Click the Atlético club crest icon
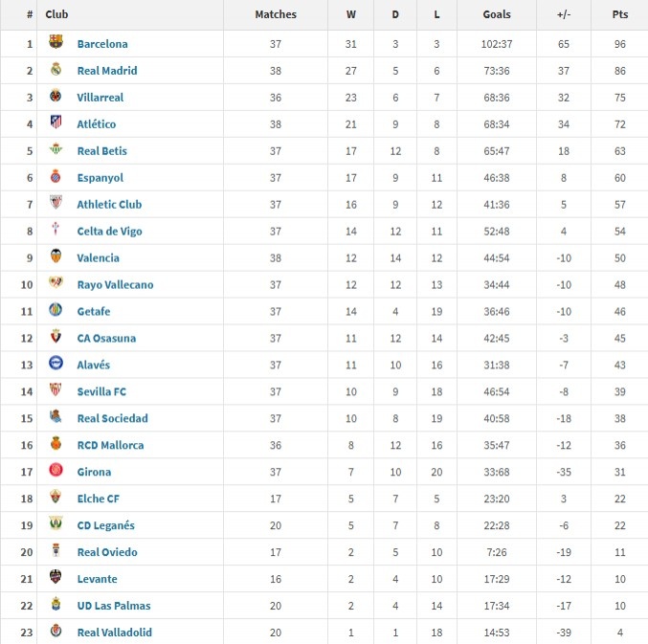 tap(56, 123)
